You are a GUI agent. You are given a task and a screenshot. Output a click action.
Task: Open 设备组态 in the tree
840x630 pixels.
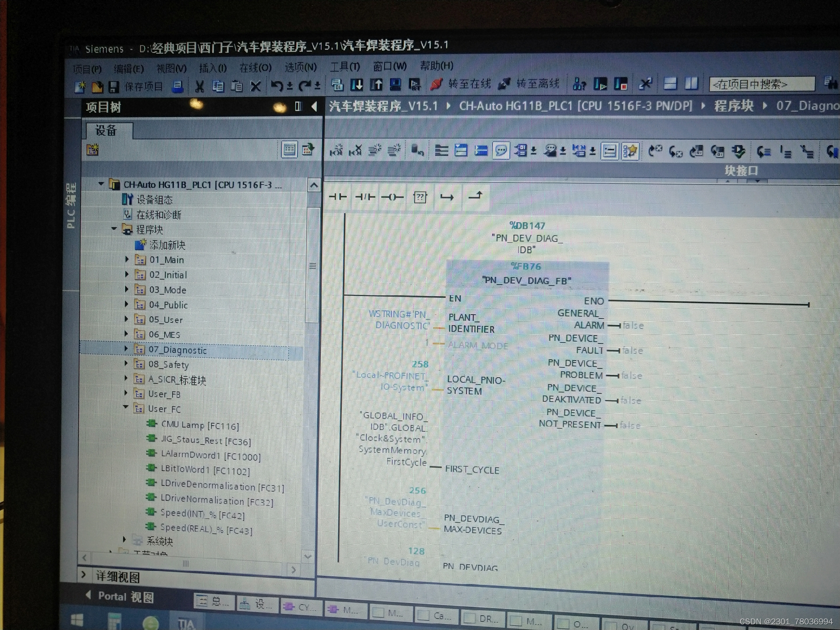pos(154,199)
